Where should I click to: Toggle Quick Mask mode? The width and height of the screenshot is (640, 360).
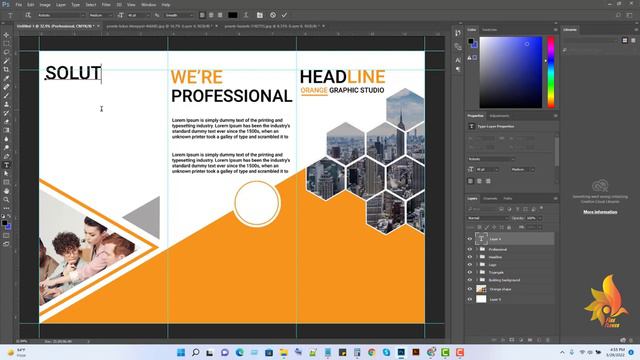point(6,236)
